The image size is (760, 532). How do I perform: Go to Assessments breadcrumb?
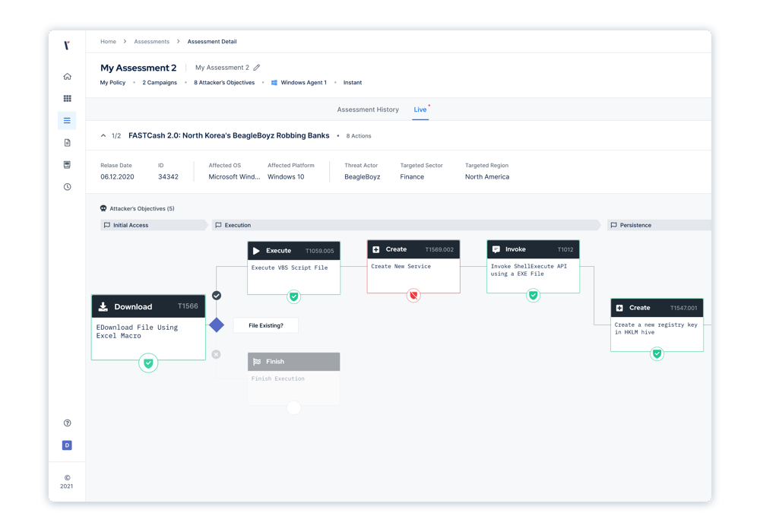point(152,42)
